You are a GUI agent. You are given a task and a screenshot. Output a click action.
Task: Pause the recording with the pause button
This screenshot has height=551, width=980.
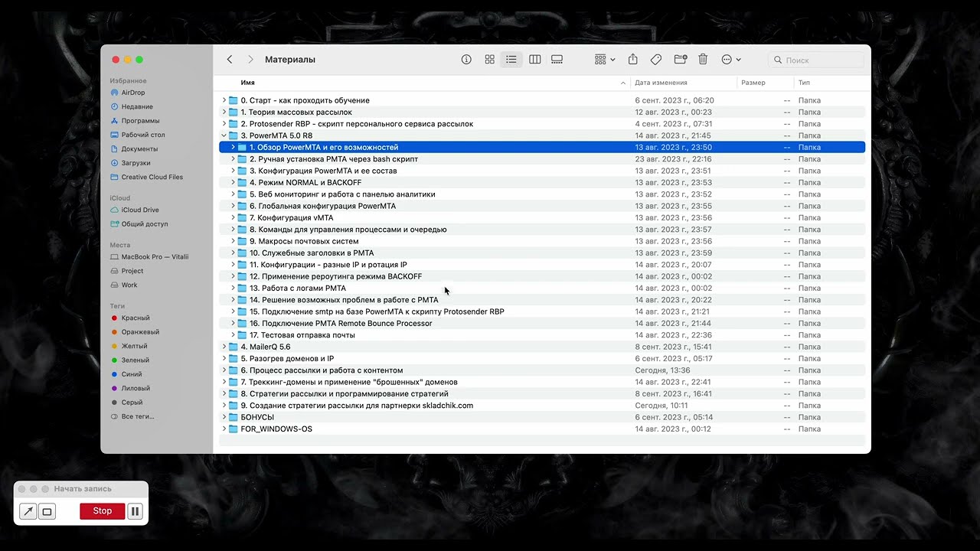coord(136,511)
